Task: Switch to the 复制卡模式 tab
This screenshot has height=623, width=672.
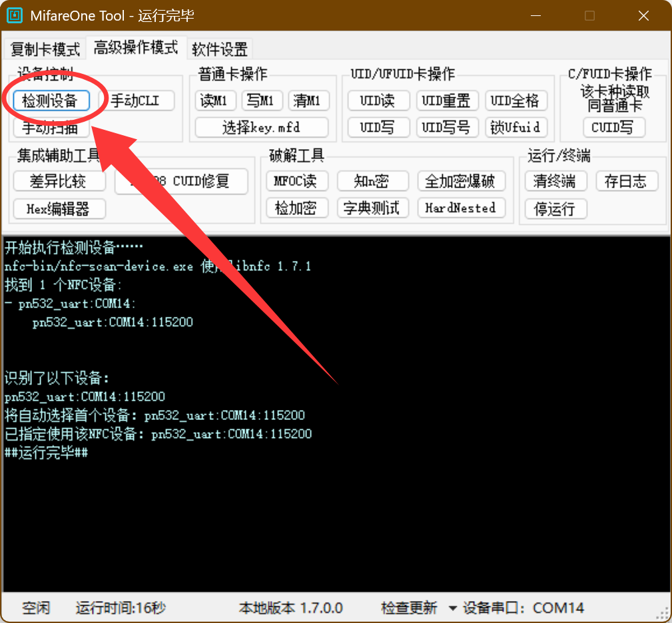Action: pyautogui.click(x=45, y=49)
